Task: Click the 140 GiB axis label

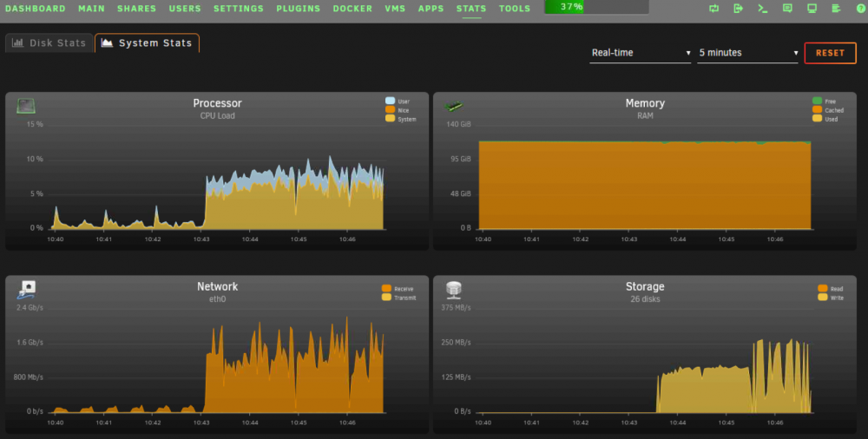Action: point(459,125)
